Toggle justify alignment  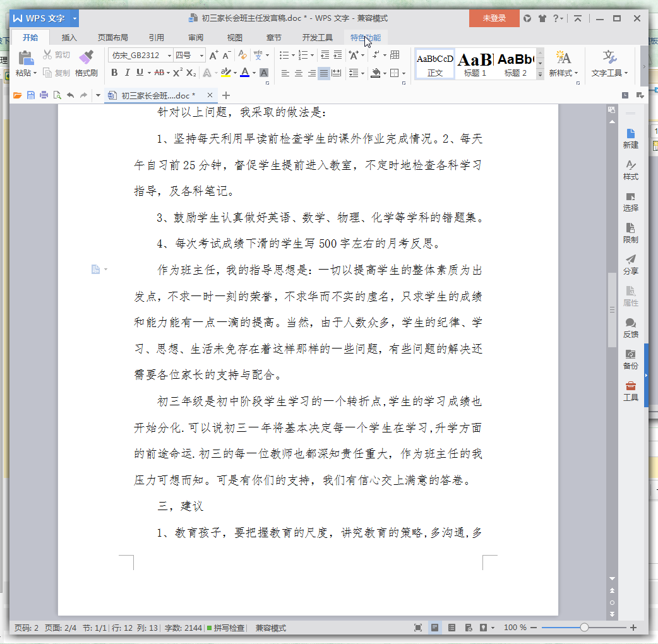point(324,73)
